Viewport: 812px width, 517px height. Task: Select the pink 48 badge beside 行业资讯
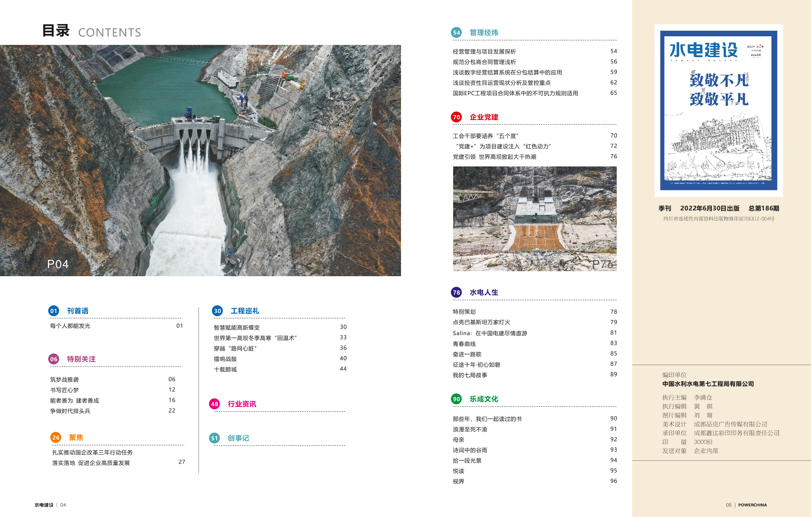pos(214,404)
